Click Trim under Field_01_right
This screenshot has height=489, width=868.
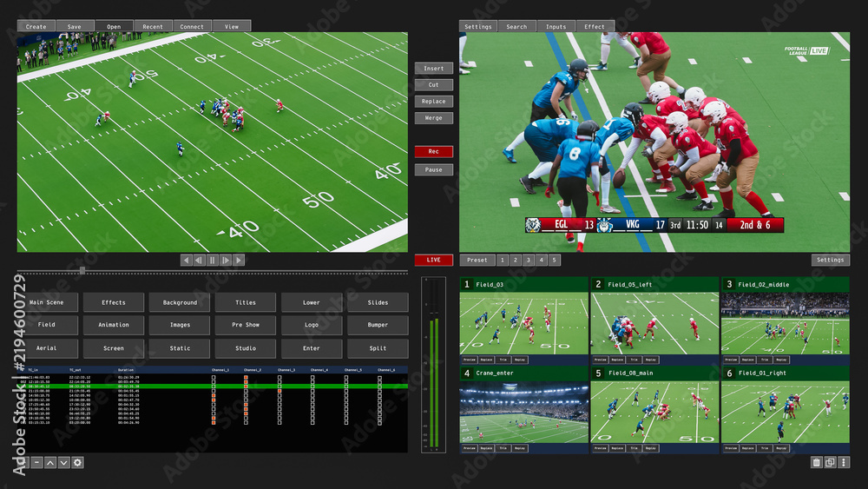pyautogui.click(x=765, y=448)
